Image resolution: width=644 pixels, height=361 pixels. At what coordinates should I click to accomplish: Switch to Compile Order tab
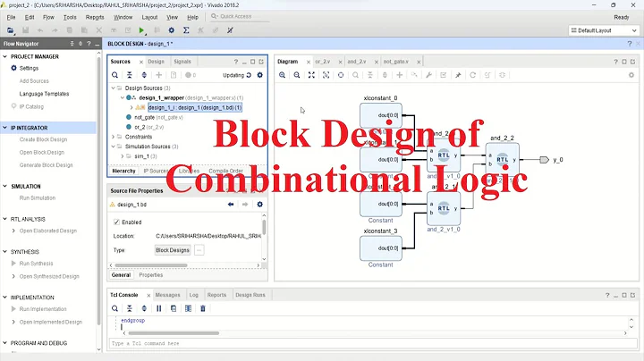225,171
